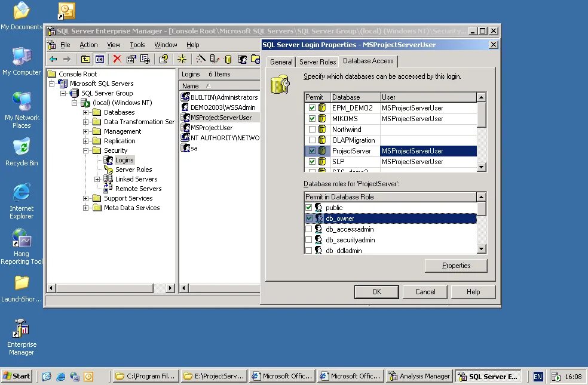
Task: Click the OK button in Login Properties
Action: (376, 292)
